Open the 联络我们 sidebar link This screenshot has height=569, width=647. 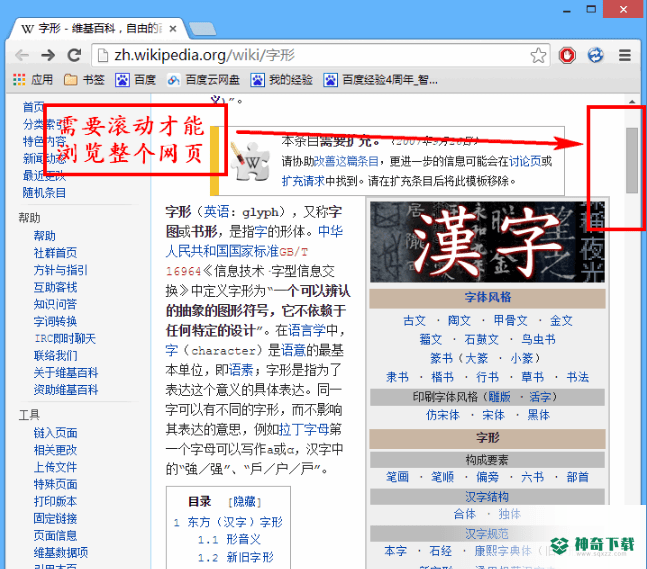point(55,355)
